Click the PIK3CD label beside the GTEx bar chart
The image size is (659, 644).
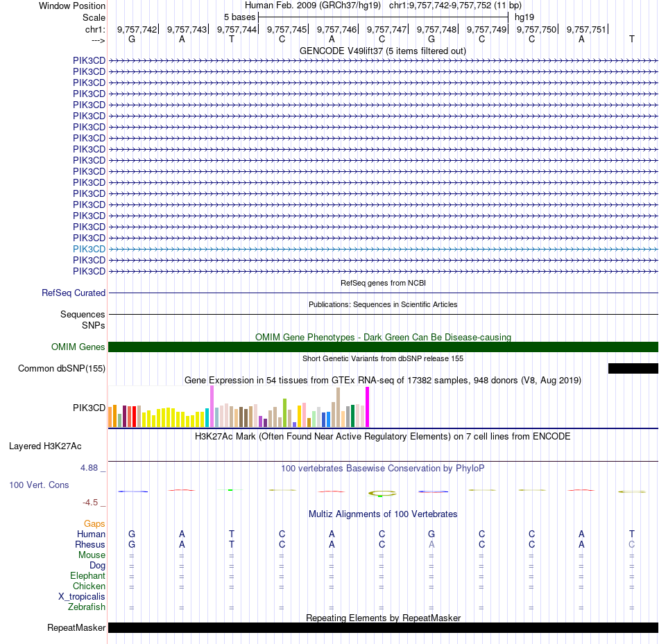tap(89, 408)
